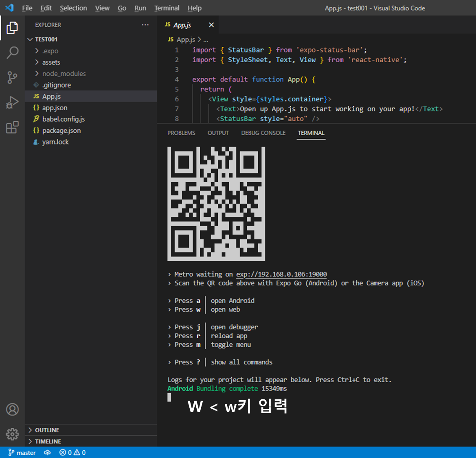Screen dimensions: 476x458
Task: Click line number 4 in the gutter
Action: click(x=177, y=79)
